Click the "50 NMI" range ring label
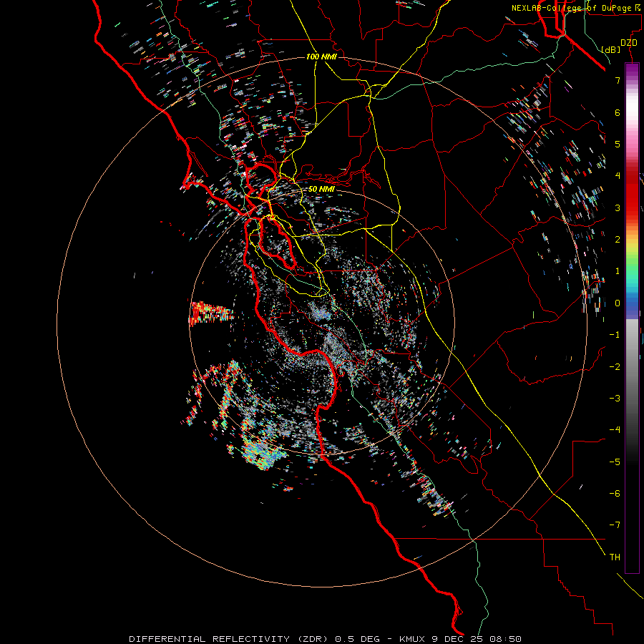 click(321, 189)
